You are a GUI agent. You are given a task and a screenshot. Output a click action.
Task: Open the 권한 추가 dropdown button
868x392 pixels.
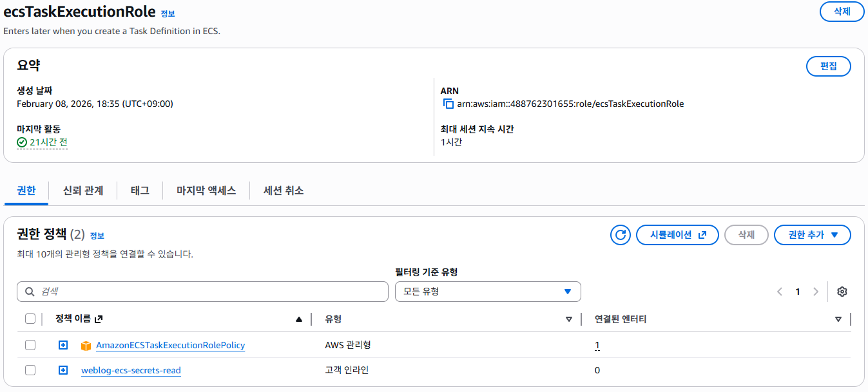click(812, 235)
